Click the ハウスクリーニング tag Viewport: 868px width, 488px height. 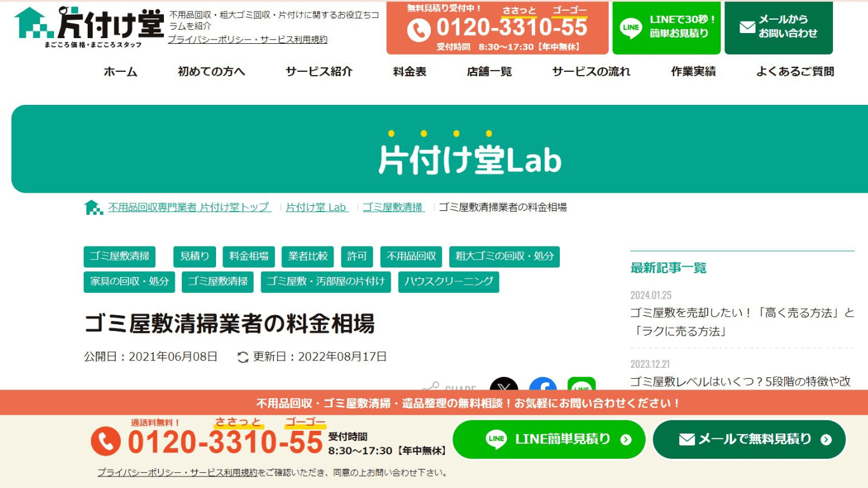pos(449,282)
